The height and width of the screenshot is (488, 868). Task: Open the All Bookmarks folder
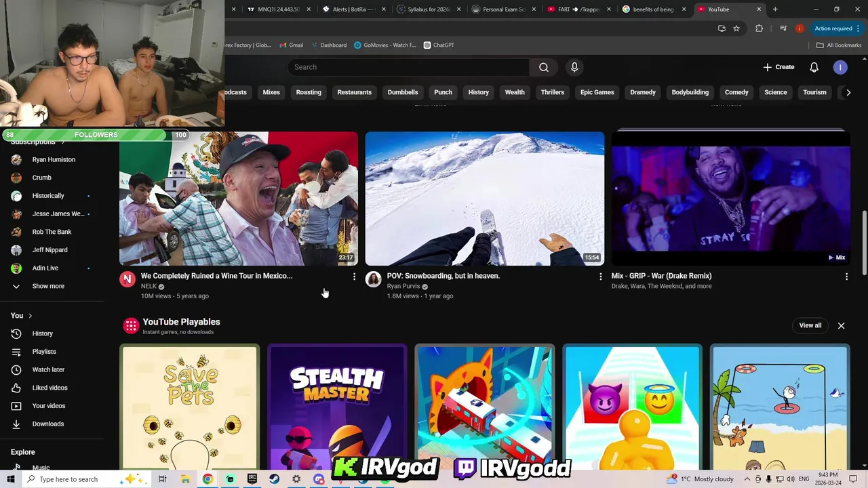(839, 45)
